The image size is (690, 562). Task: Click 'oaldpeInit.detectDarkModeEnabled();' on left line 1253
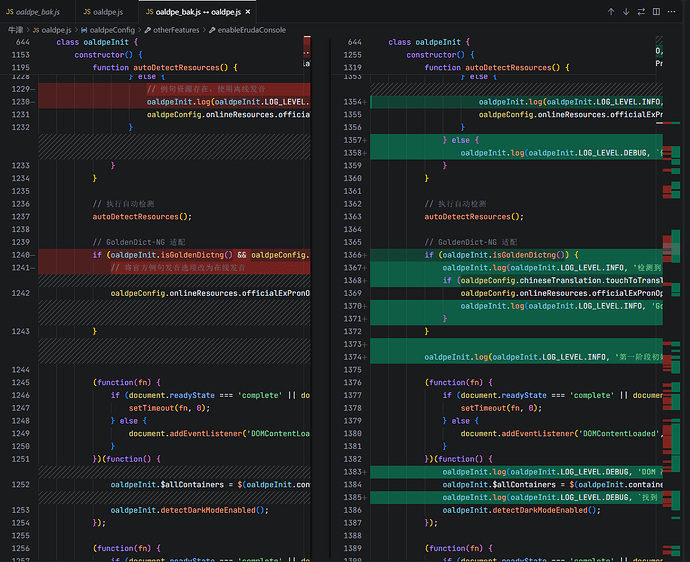pyautogui.click(x=190, y=511)
